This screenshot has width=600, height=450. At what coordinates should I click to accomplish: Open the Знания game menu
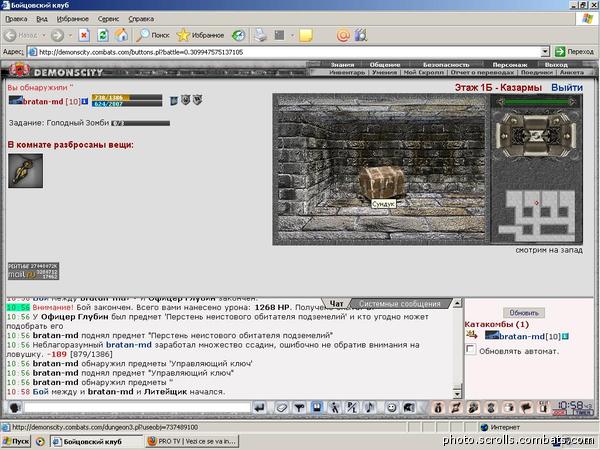pyautogui.click(x=342, y=65)
